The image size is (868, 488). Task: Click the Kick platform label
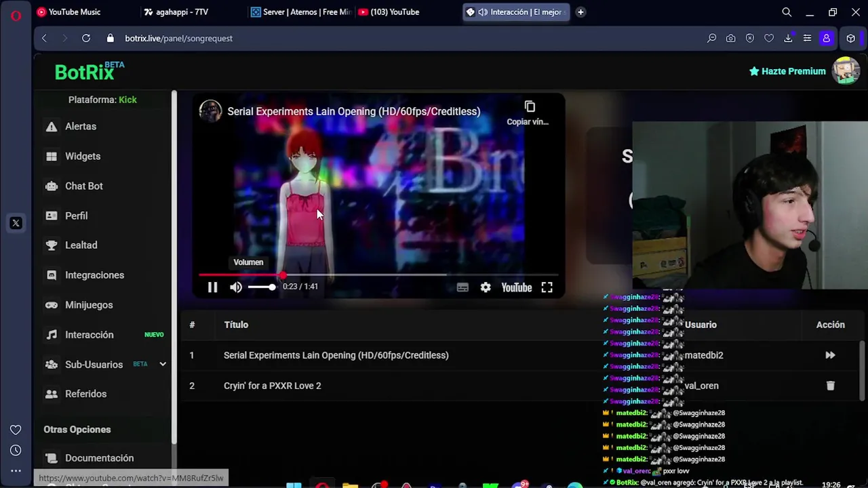tap(127, 100)
